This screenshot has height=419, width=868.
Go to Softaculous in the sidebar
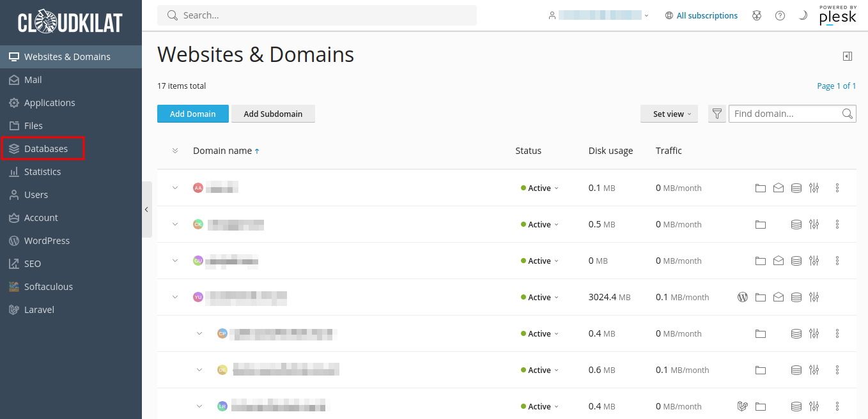pyautogui.click(x=48, y=287)
